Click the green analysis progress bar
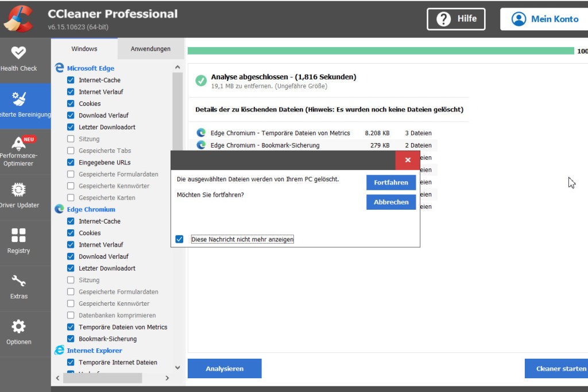 pyautogui.click(x=381, y=51)
